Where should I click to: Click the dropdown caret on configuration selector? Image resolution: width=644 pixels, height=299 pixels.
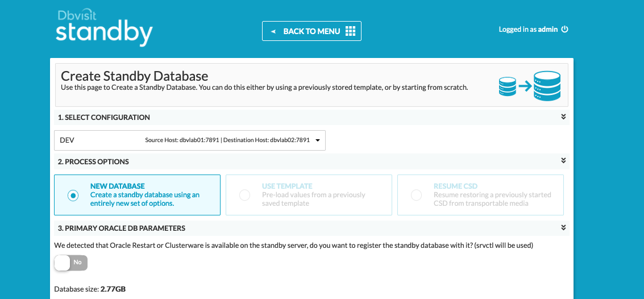coord(318,140)
